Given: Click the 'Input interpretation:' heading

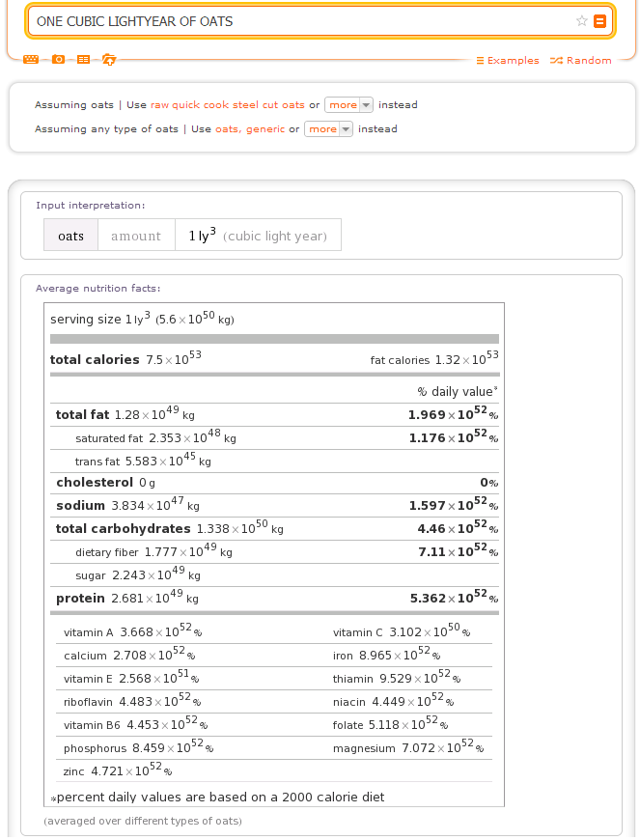Looking at the screenshot, I should point(90,206).
